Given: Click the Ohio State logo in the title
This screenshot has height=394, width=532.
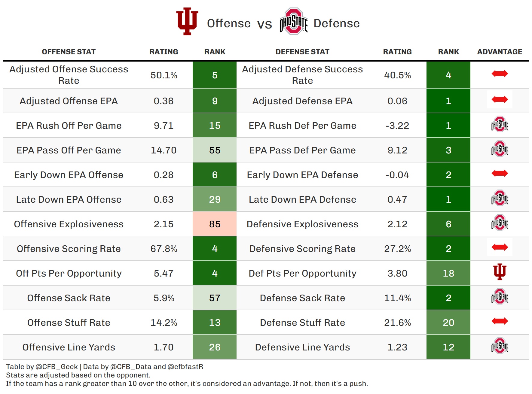Looking at the screenshot, I should 293,21.
